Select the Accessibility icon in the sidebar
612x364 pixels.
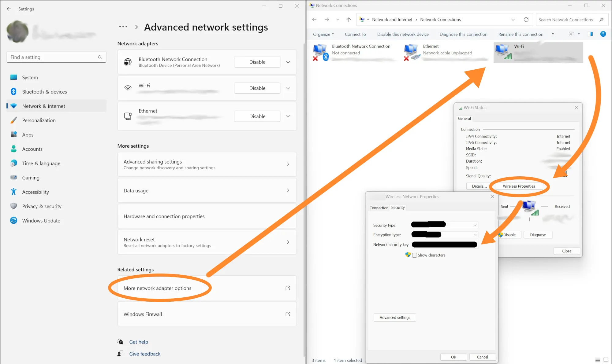click(x=13, y=192)
